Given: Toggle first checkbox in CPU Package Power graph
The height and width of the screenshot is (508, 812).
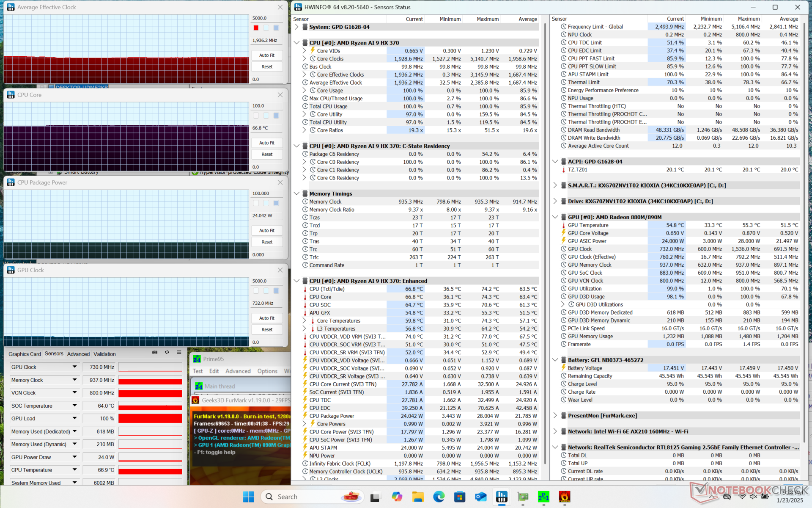Looking at the screenshot, I should click(x=256, y=203).
